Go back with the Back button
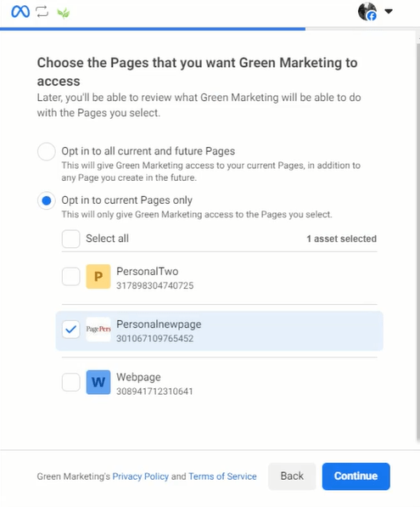This screenshot has height=507, width=420. pos(292,476)
